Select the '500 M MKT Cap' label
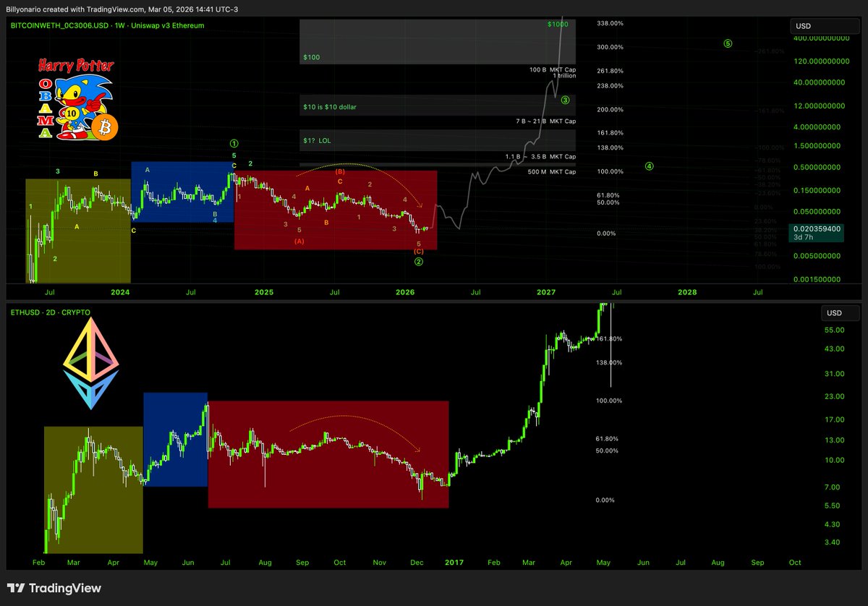 (552, 171)
